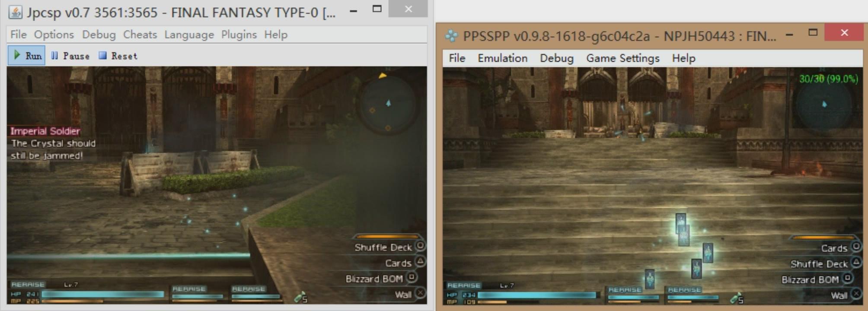This screenshot has height=311, width=868.
Task: Open PPSSPP Emulation menu
Action: pyautogui.click(x=502, y=58)
